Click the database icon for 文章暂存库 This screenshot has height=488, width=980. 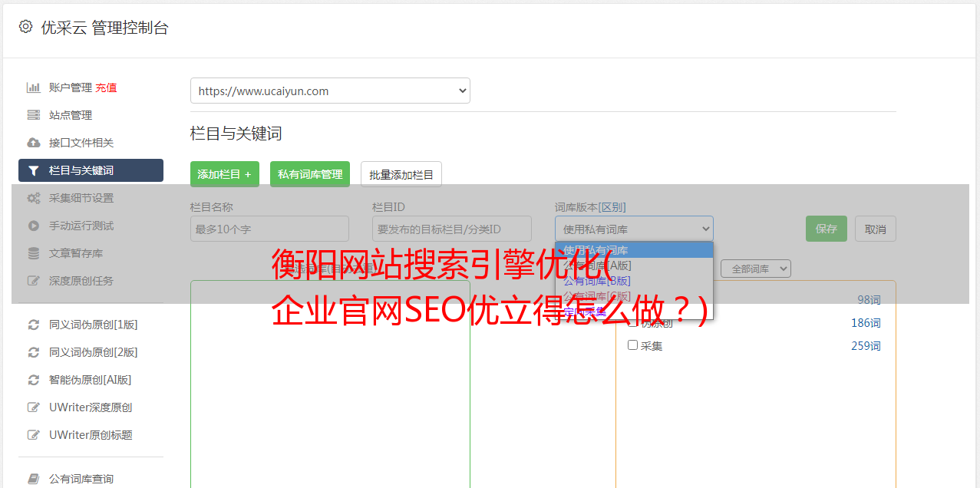coord(33,253)
